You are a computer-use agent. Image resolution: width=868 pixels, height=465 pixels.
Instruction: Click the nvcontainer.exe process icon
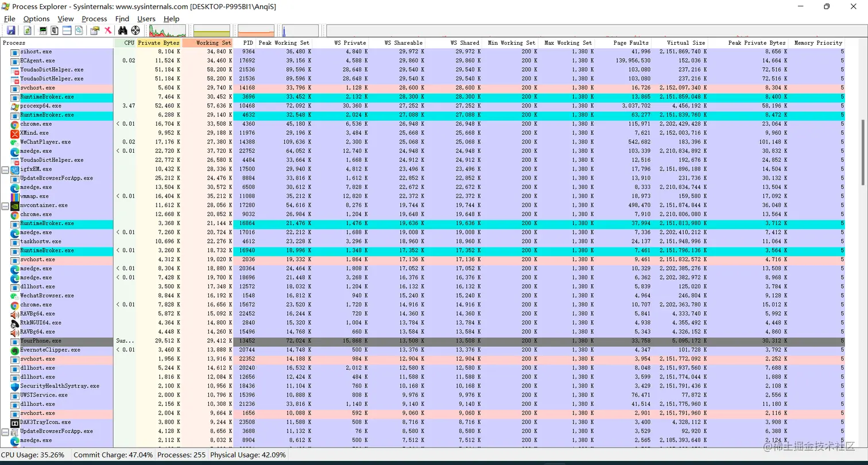15,206
